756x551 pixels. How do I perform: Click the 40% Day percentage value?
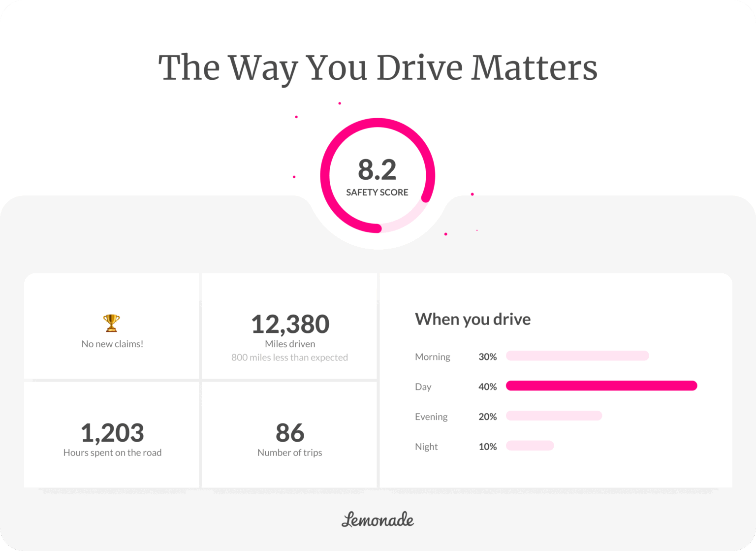[x=487, y=387]
